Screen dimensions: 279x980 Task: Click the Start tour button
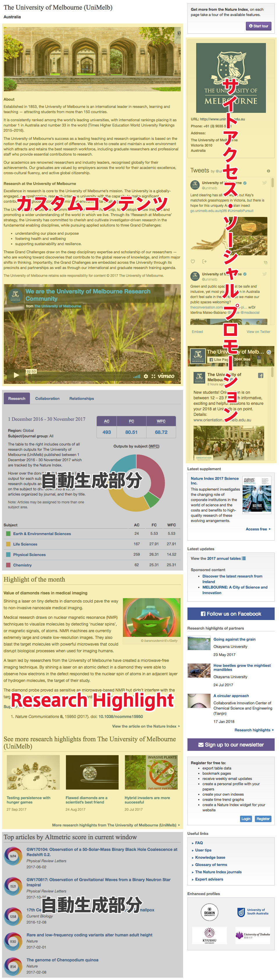(258, 26)
